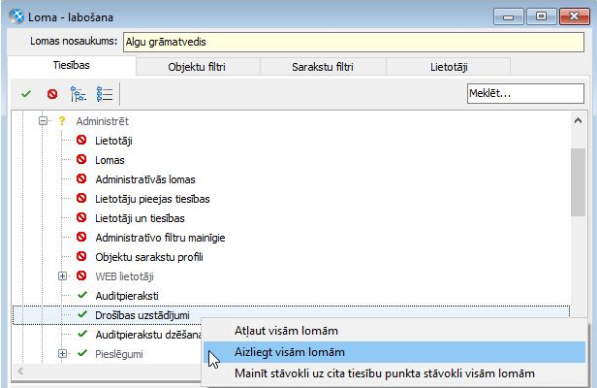Toggle the checkmark beside Auditpierakstu dzēšana
The width and height of the screenshot is (597, 388).
tap(82, 334)
